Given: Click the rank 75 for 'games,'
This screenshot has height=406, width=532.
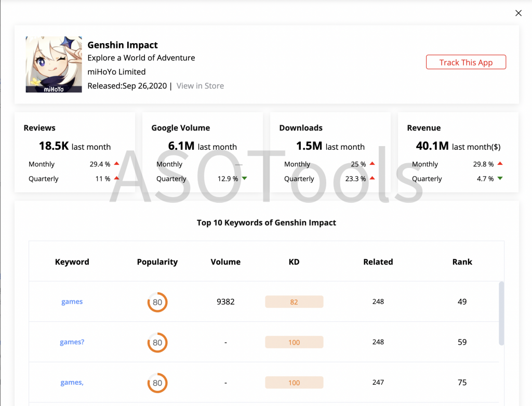Looking at the screenshot, I should tap(462, 382).
